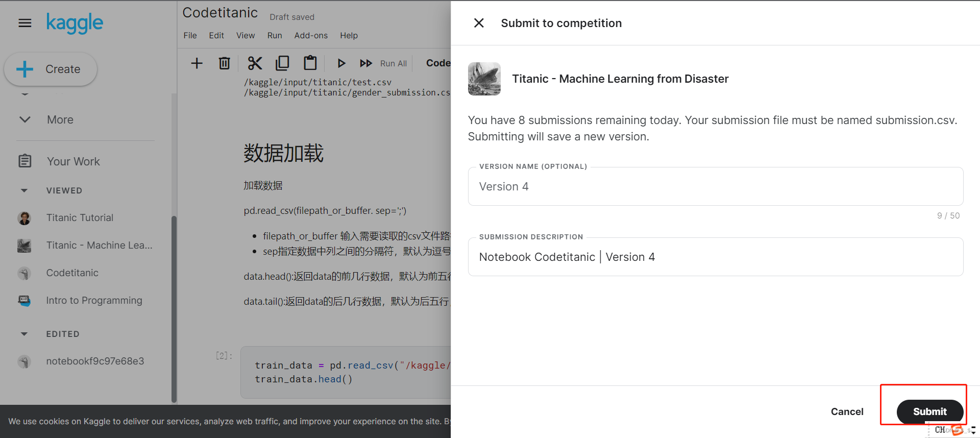Screen dimensions: 980x438
Task: Delete the cell with trash icon
Action: [x=224, y=63]
